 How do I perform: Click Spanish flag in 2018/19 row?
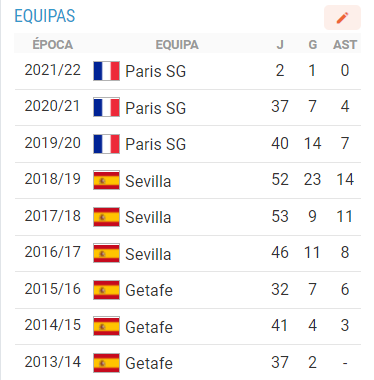106,180
